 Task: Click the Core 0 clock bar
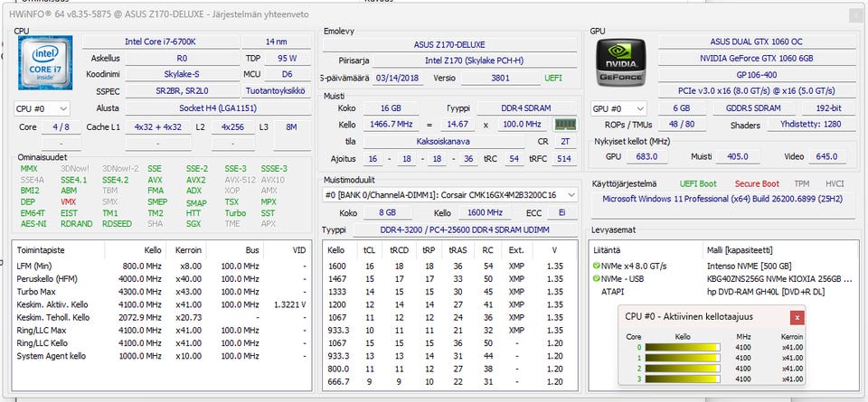click(685, 347)
